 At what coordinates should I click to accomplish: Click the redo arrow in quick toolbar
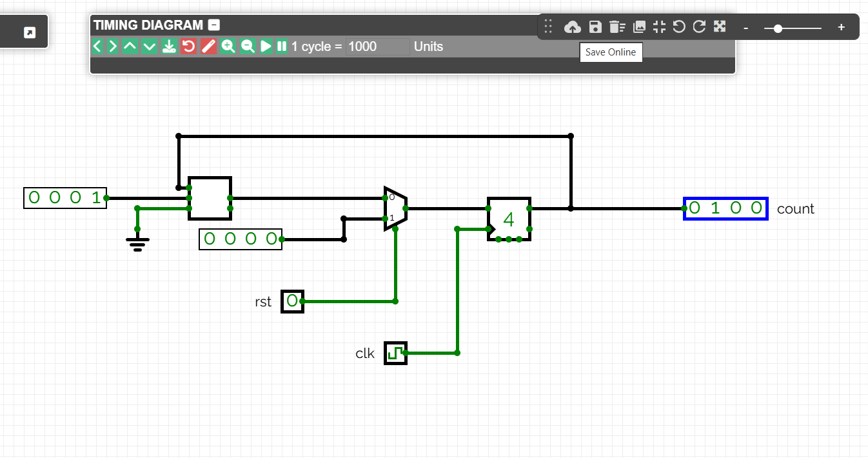click(x=699, y=27)
